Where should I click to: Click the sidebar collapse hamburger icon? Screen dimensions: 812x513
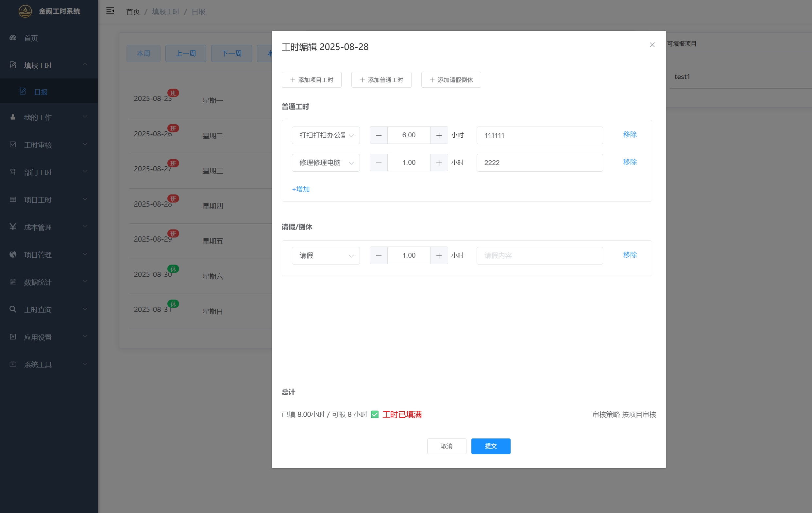click(x=110, y=11)
